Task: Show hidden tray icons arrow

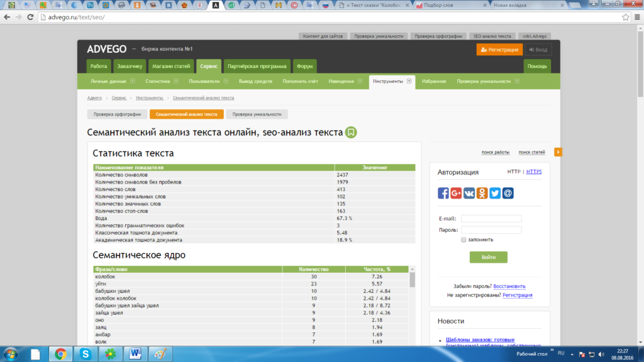Action: (572, 354)
